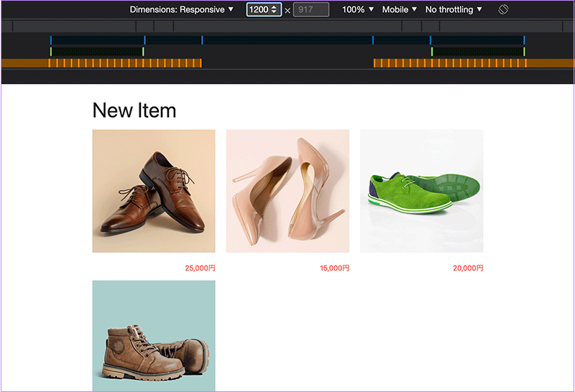Select the pink high heels product image
This screenshot has width=575, height=392.
pos(287,191)
